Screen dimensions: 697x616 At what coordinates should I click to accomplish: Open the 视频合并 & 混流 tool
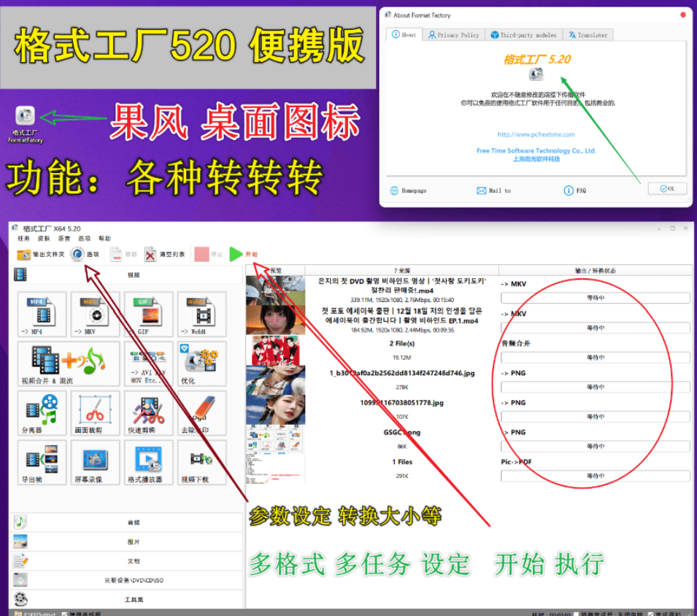tap(69, 363)
